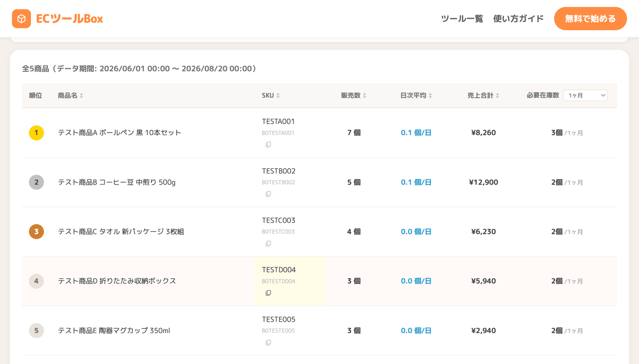Screen dimensions: 639x364
Task: Click the 順位 column header
Action: click(x=35, y=95)
